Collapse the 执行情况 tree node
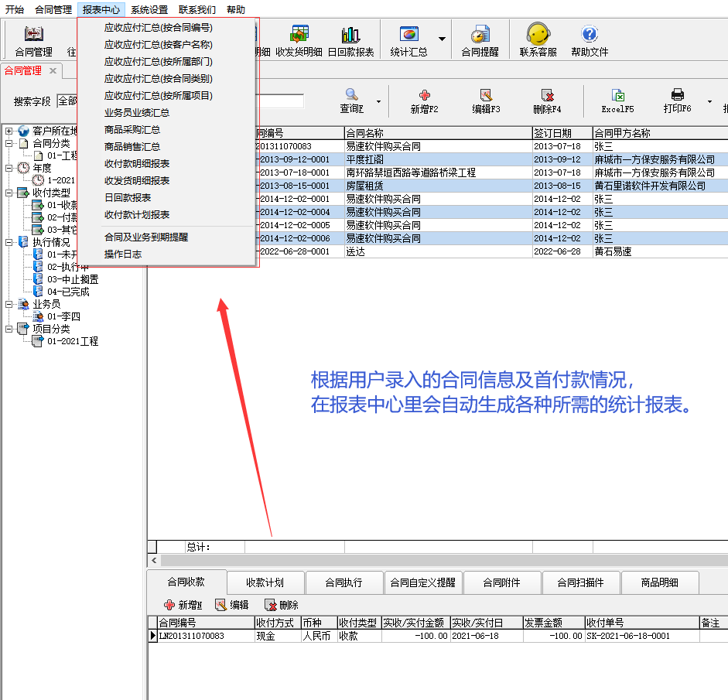This screenshot has height=700, width=728. coord(9,242)
